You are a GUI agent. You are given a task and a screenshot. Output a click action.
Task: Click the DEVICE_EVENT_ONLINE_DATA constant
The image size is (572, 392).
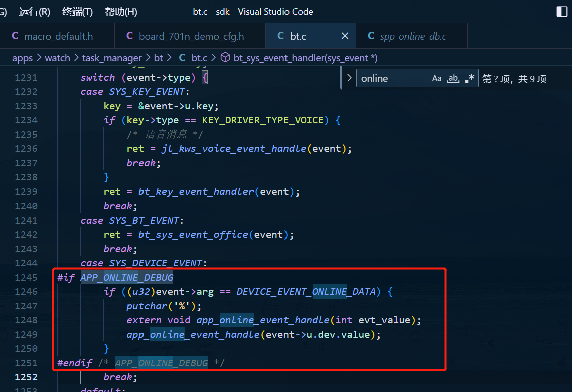tap(306, 291)
